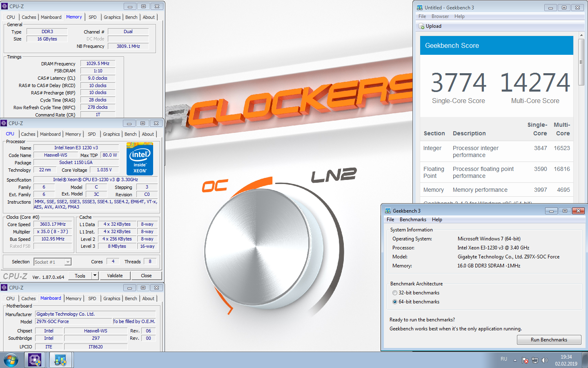The height and width of the screenshot is (368, 588).
Task: Open File menu in Untitled - Geekbench 3
Action: 422,16
